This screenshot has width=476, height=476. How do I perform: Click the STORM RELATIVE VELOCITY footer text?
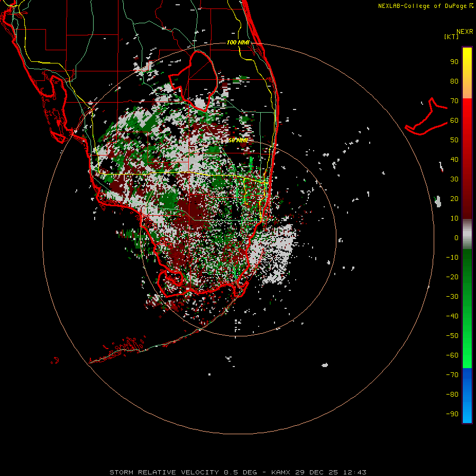click(164, 472)
